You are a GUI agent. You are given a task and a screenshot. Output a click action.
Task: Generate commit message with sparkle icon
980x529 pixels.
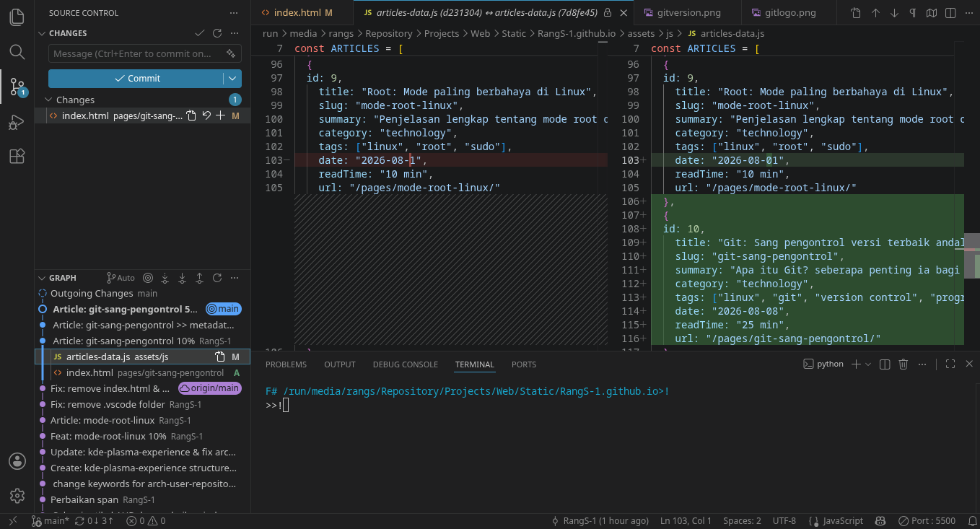tap(231, 53)
